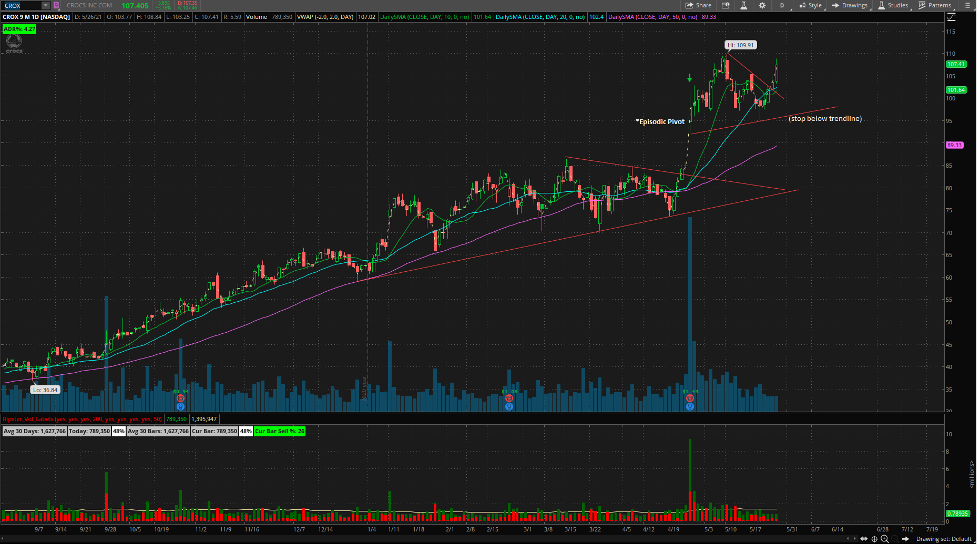Viewport: 980px width, 553px height.
Task: Open the chart settings gear icon
Action: 762,5
